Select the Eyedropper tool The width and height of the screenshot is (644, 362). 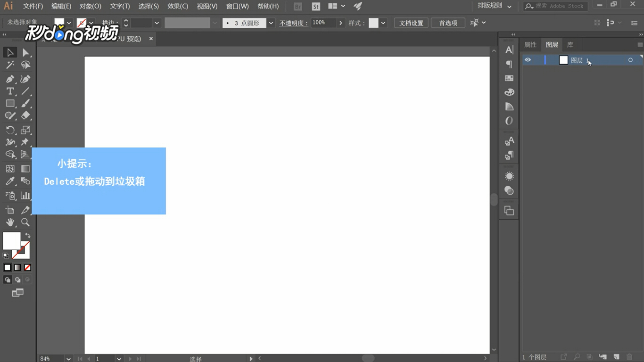10,181
